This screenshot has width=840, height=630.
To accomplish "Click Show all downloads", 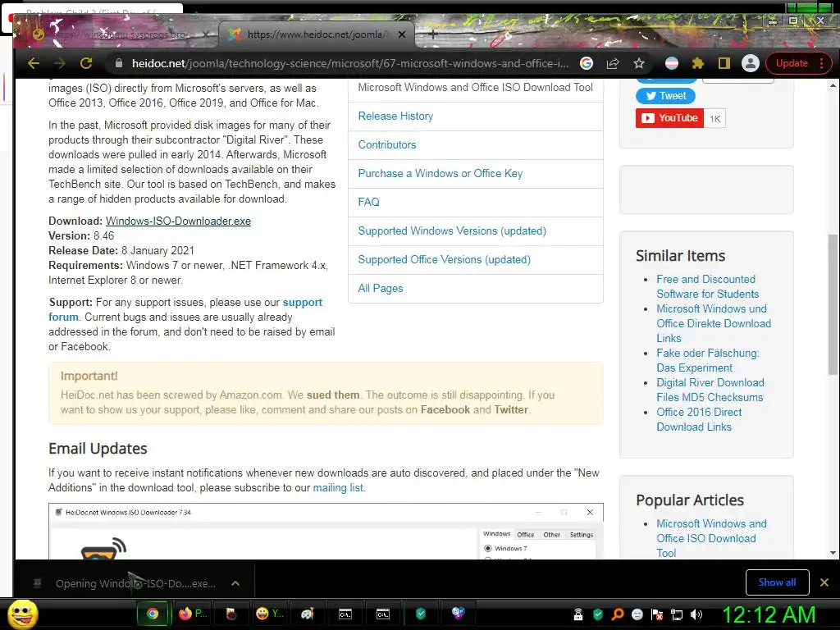I will pos(777,582).
